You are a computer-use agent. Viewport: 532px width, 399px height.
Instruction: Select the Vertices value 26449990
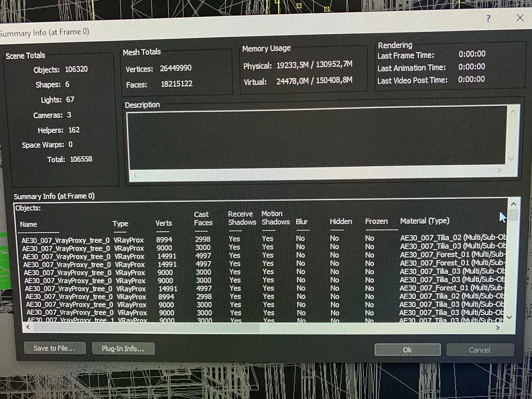point(176,68)
